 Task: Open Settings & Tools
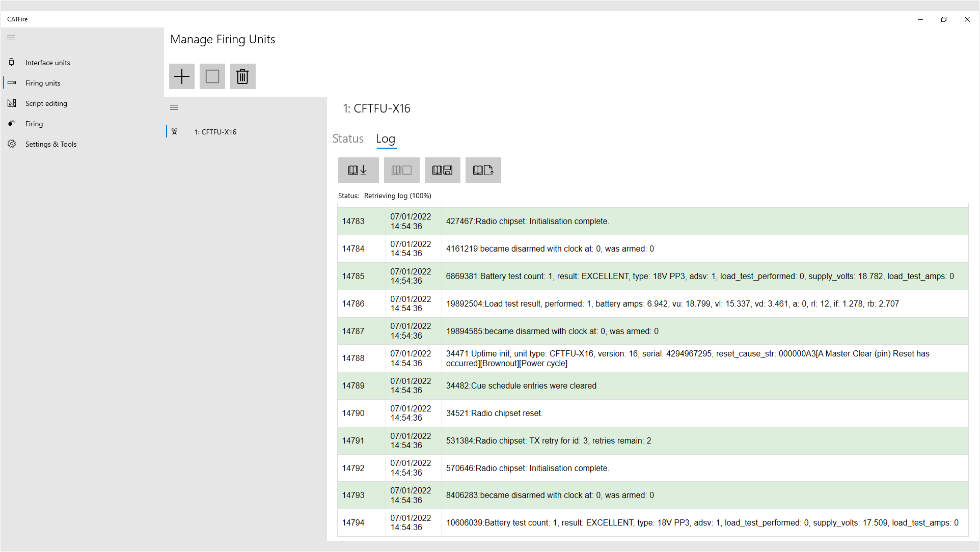coord(51,144)
